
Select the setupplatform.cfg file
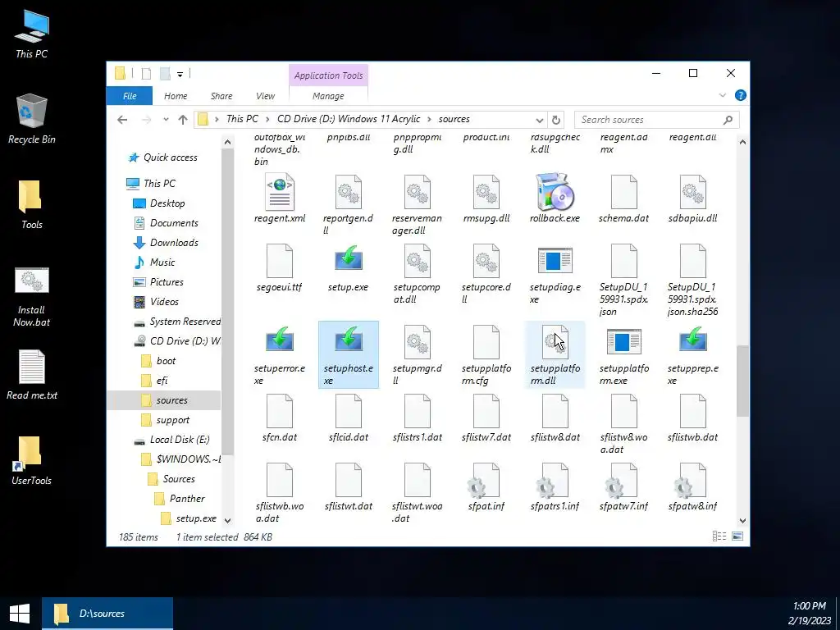tap(486, 354)
